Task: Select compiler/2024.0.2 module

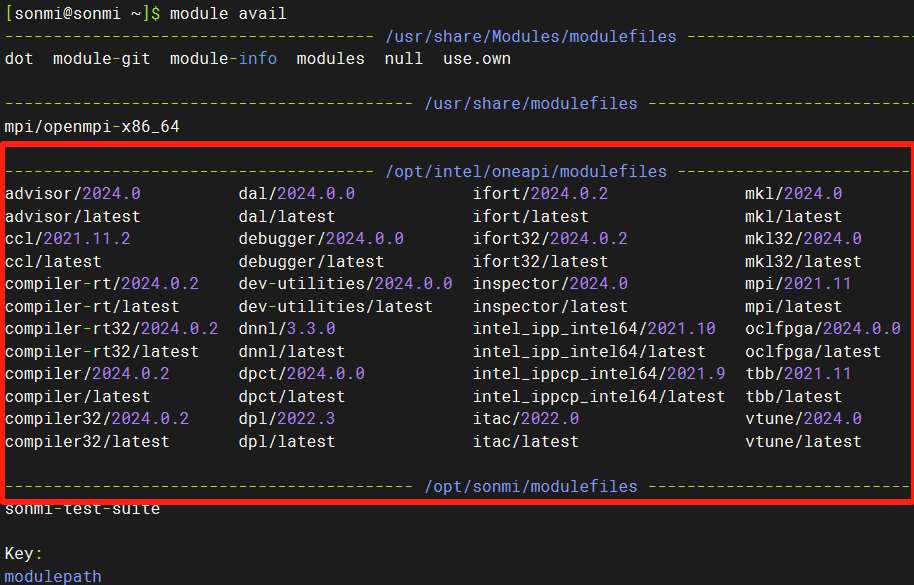Action: pos(87,373)
